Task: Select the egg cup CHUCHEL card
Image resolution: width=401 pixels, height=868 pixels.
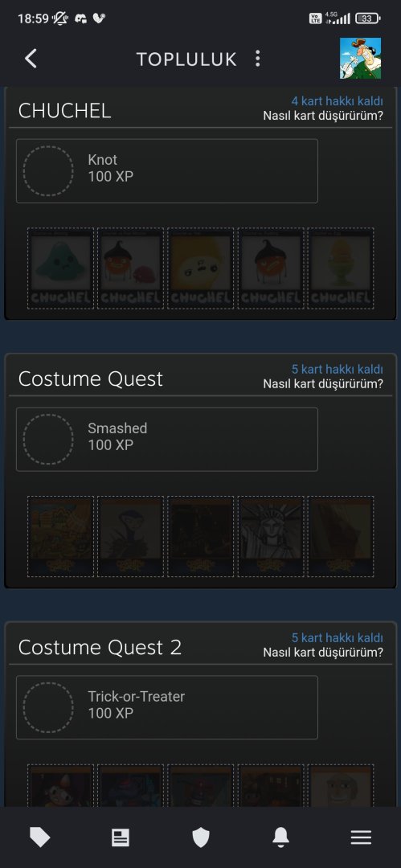Action: point(341,268)
